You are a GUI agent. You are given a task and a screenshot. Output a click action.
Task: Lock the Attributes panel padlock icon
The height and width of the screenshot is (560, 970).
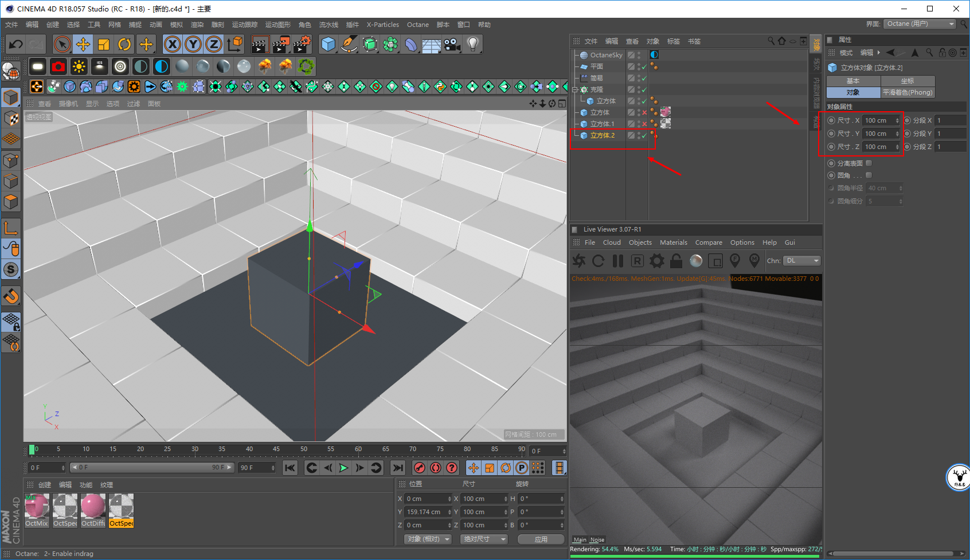[942, 53]
